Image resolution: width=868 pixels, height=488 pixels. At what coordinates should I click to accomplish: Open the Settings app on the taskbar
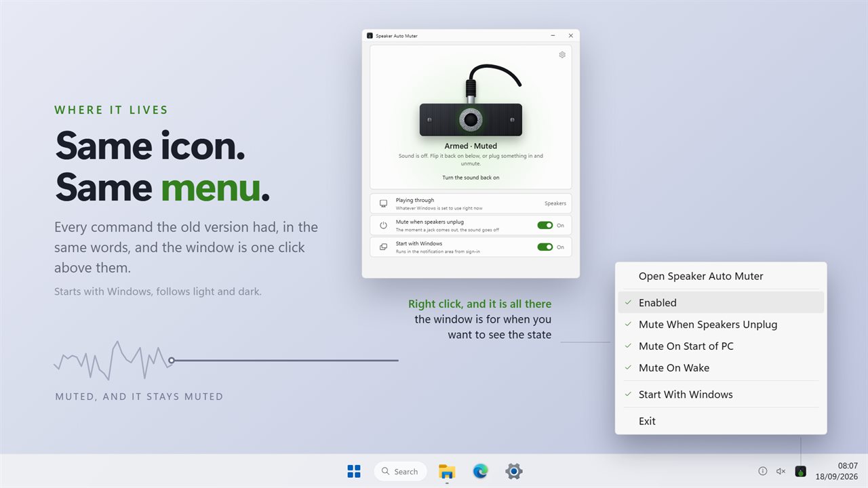pos(514,471)
